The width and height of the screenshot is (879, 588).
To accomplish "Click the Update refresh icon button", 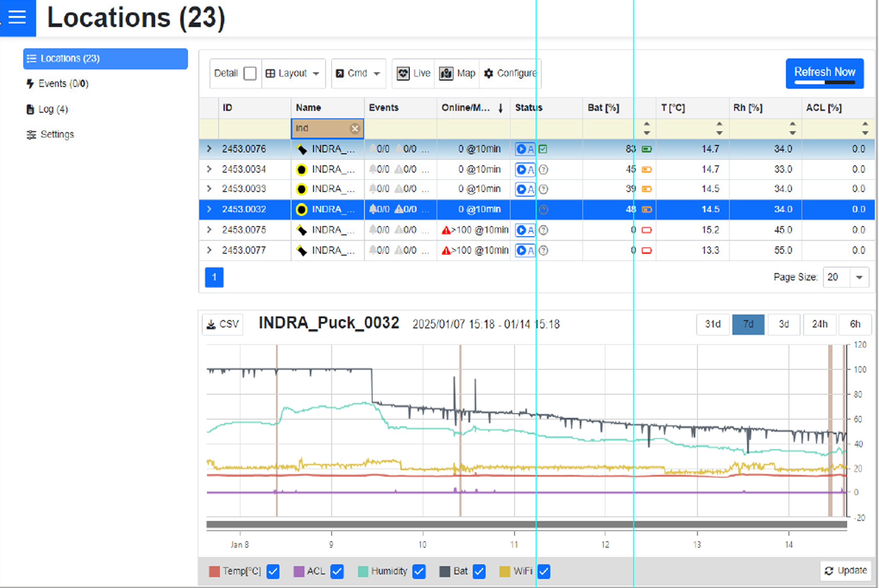I will [846, 570].
